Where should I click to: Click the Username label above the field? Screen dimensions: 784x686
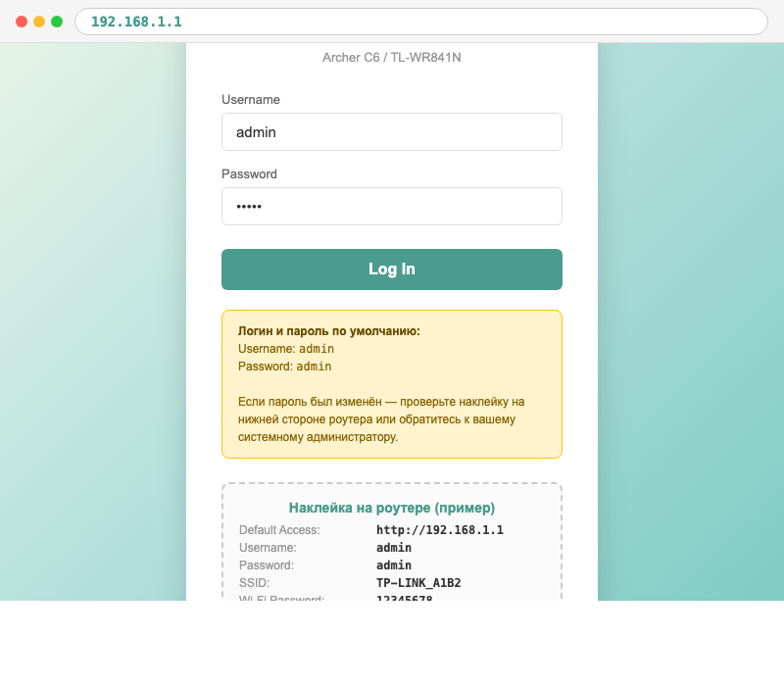click(x=251, y=100)
